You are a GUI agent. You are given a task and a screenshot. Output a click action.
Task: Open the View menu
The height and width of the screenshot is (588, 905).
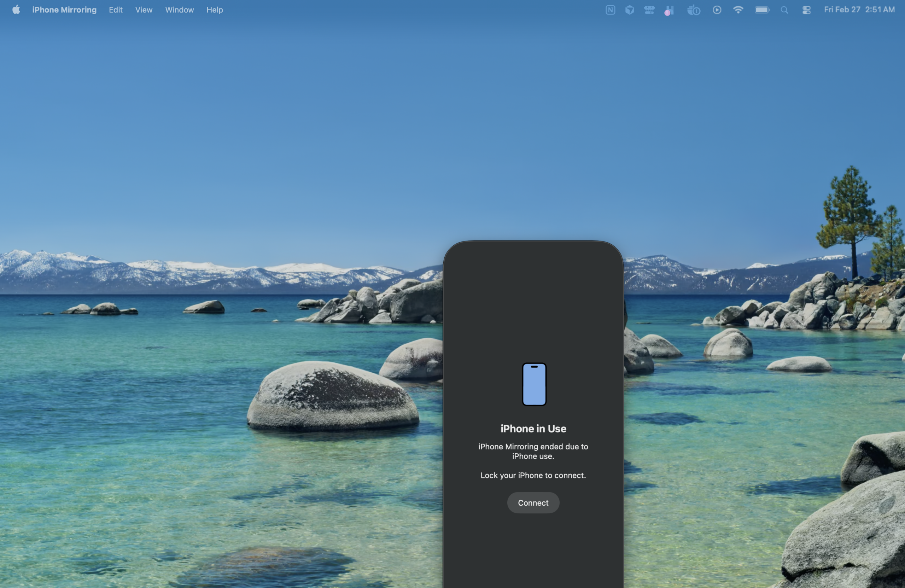tap(144, 10)
